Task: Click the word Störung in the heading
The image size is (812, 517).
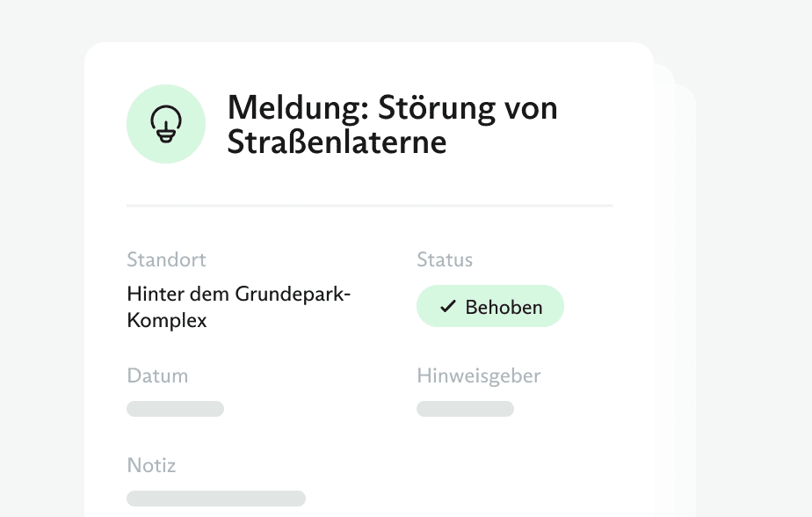Action: (x=424, y=108)
